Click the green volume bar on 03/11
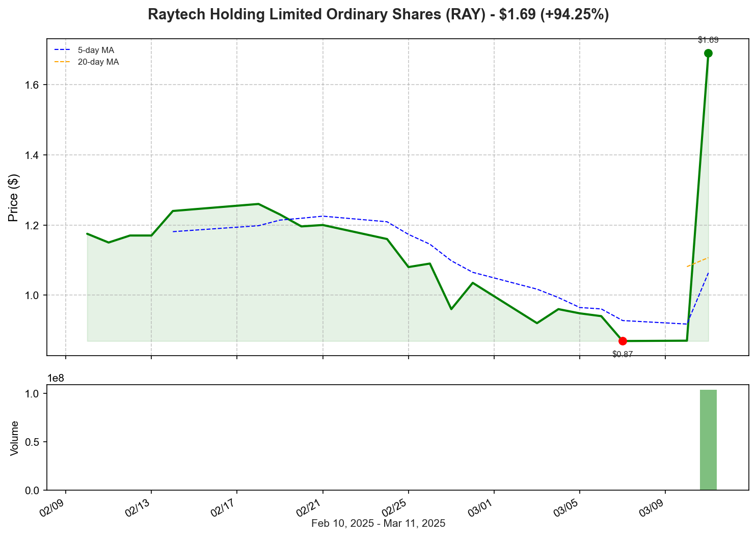Screen dimensions: 756x536 pos(708,440)
